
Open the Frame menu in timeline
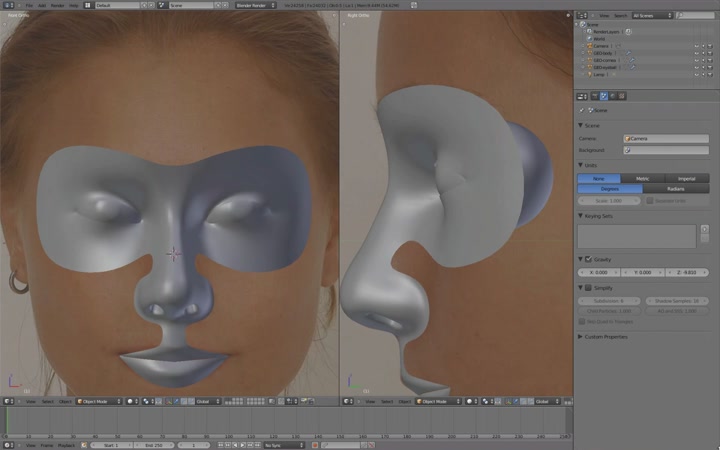[x=47, y=445]
